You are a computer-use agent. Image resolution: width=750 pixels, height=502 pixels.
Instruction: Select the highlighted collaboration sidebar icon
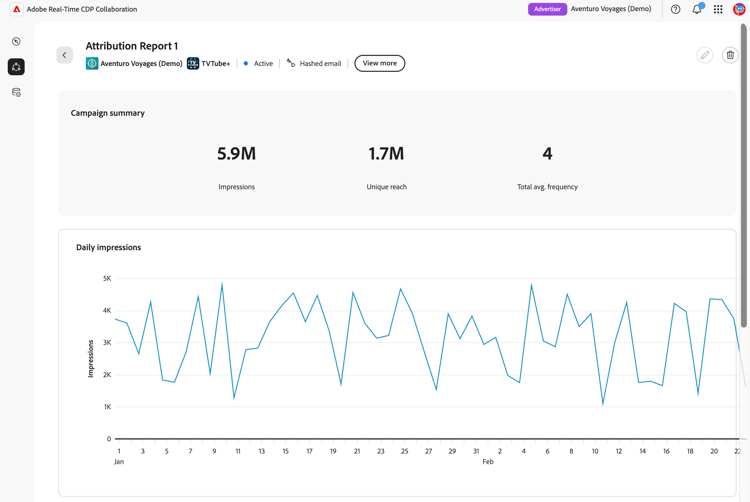16,67
